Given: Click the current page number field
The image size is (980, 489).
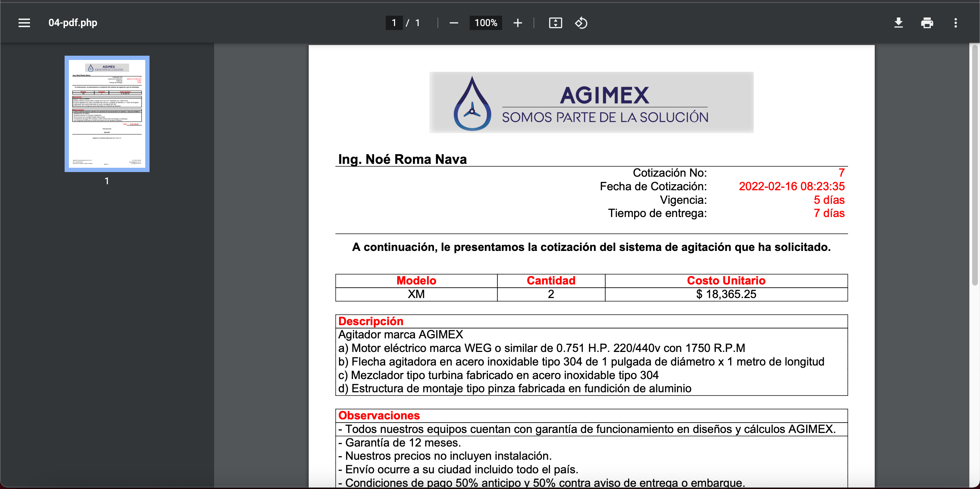Looking at the screenshot, I should click(394, 23).
